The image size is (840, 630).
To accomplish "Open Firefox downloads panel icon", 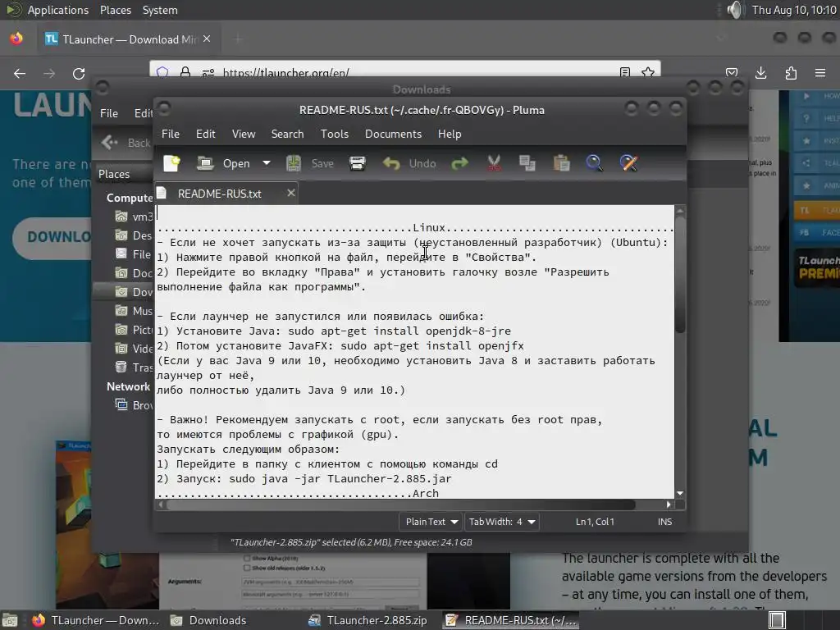I will 760,73.
